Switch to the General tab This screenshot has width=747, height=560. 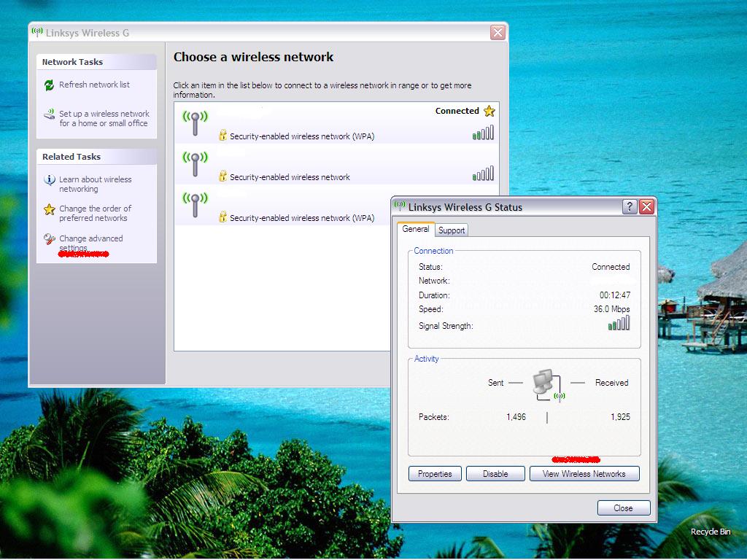415,229
